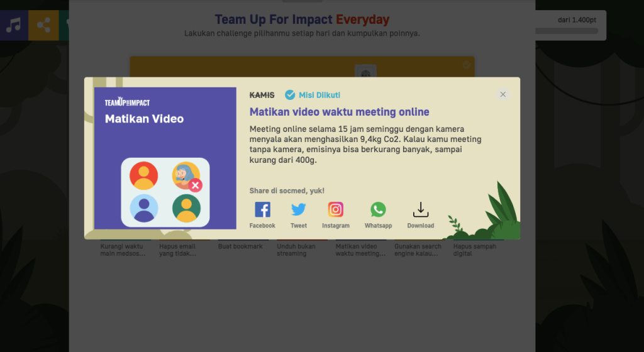The image size is (644, 352).
Task: Select the Hapus email yang tidak card
Action: [179, 250]
